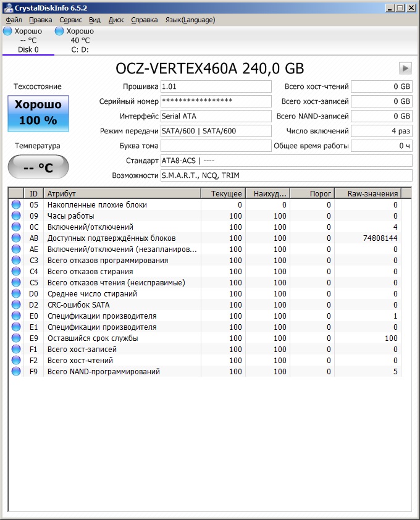This screenshot has width=420, height=520.
Task: Click blue status orb above Disk 0
Action: click(x=7, y=31)
